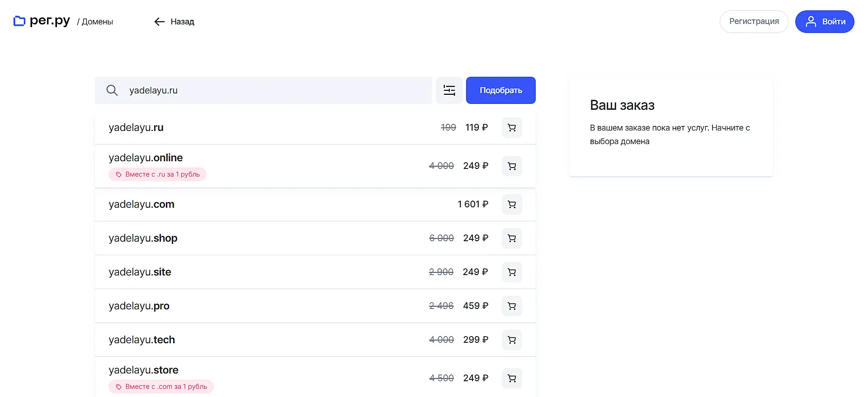The height and width of the screenshot is (397, 868).
Task: Add yadelayu.ru to cart
Action: tap(512, 128)
